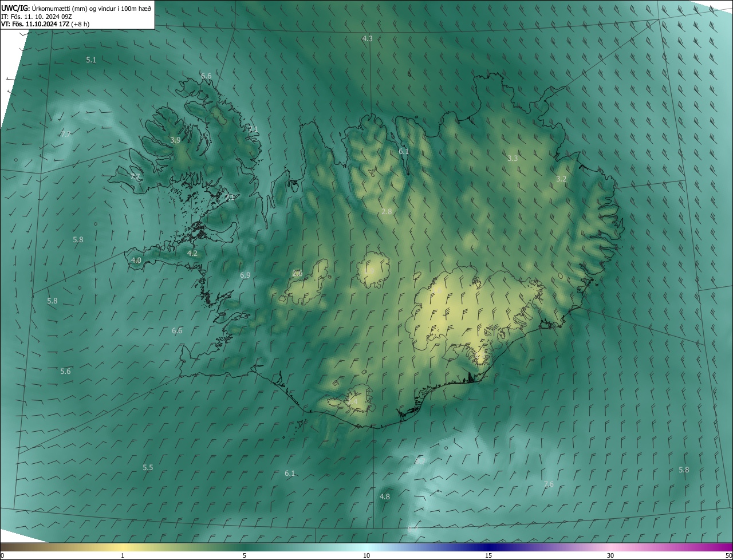733x560 pixels.
Task: Click the map value 4.3
Action: 368,39
